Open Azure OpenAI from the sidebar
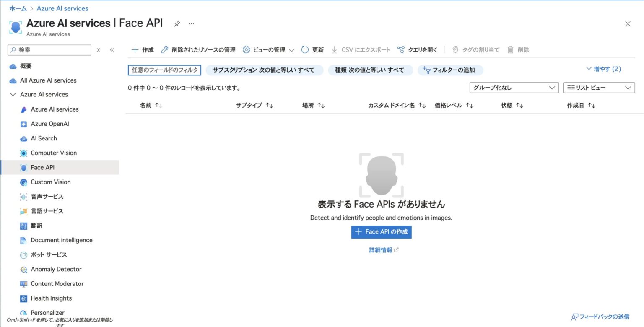The height and width of the screenshot is (327, 644). [49, 124]
